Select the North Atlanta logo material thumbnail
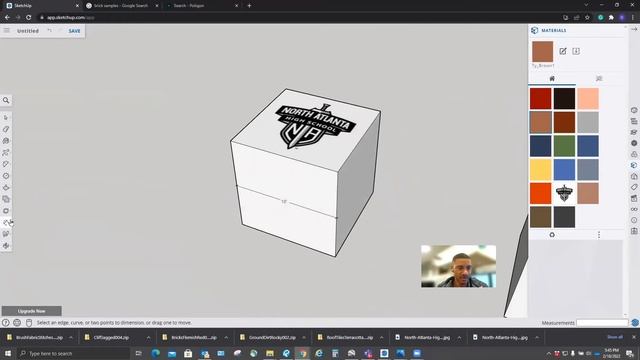The width and height of the screenshot is (640, 360). [564, 193]
